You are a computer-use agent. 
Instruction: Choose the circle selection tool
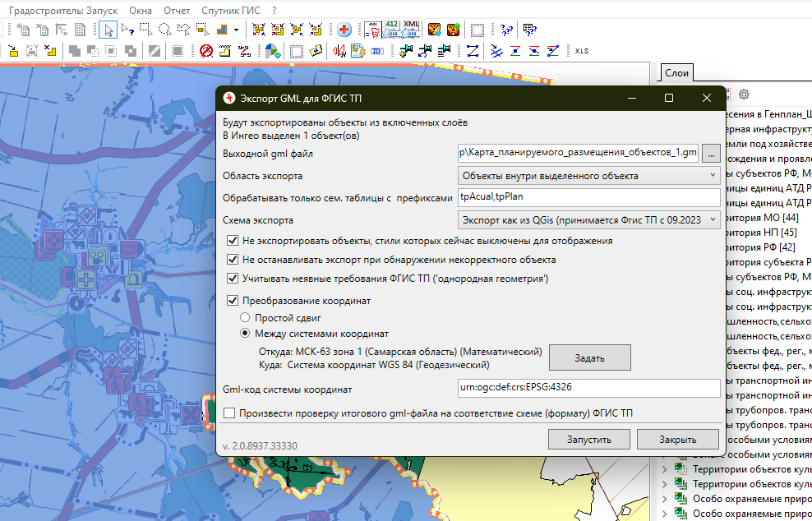[x=164, y=30]
